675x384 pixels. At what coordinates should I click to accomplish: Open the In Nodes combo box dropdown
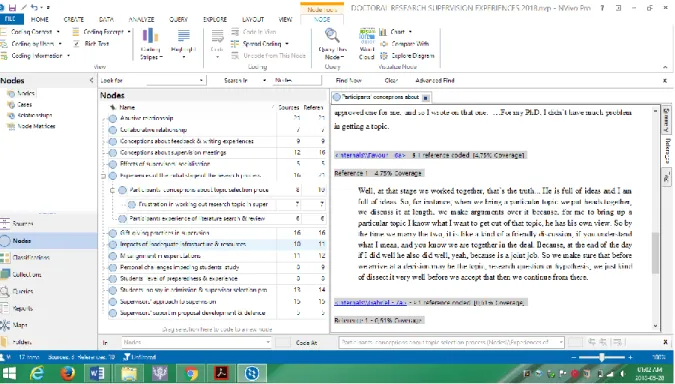[x=268, y=343]
